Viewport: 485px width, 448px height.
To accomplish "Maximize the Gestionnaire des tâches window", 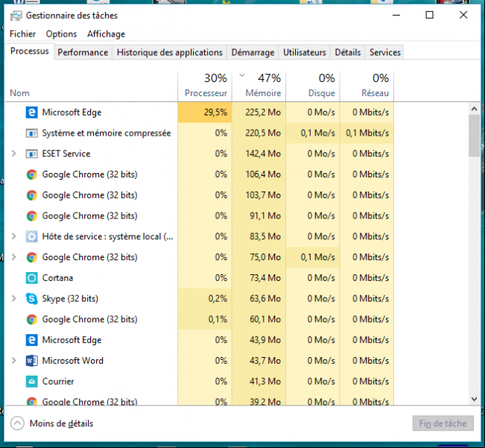I will (x=429, y=15).
